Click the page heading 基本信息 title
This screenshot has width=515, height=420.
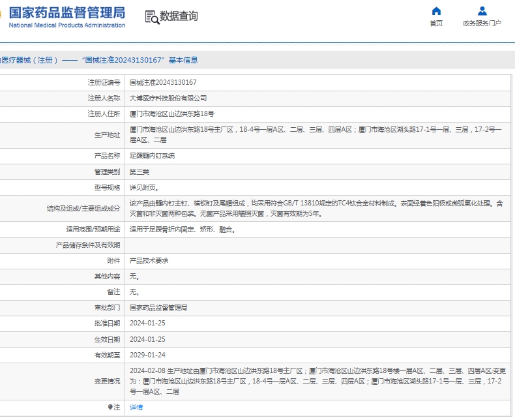tap(183, 60)
